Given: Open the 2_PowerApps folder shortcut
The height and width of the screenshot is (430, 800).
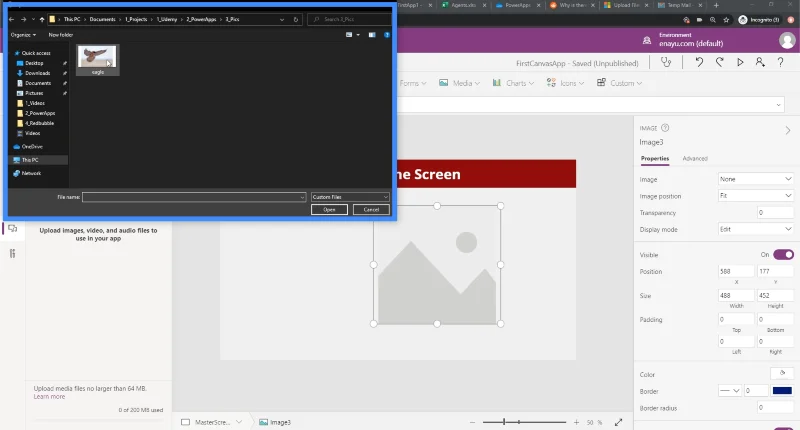Looking at the screenshot, I should click(40, 113).
